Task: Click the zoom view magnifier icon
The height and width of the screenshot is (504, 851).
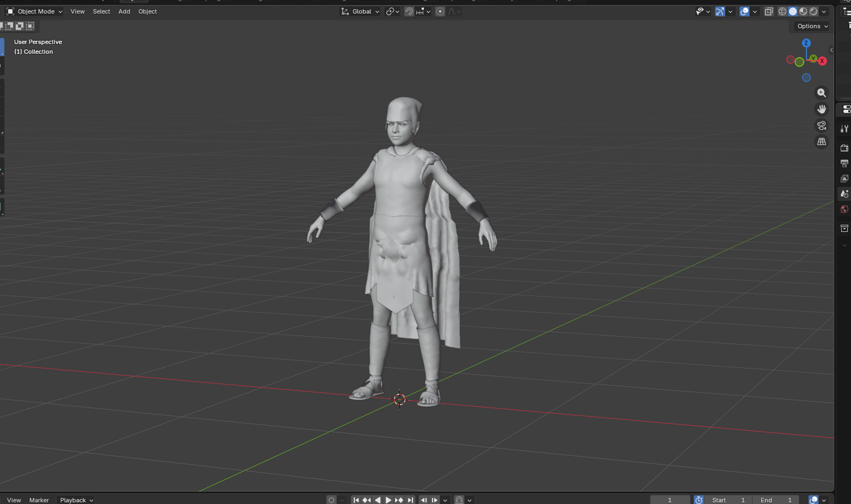Action: tap(821, 93)
